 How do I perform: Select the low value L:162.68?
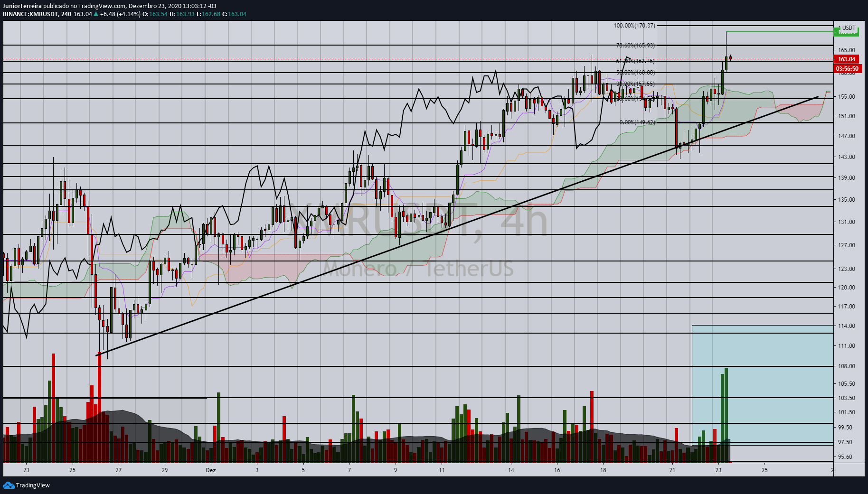tap(208, 14)
